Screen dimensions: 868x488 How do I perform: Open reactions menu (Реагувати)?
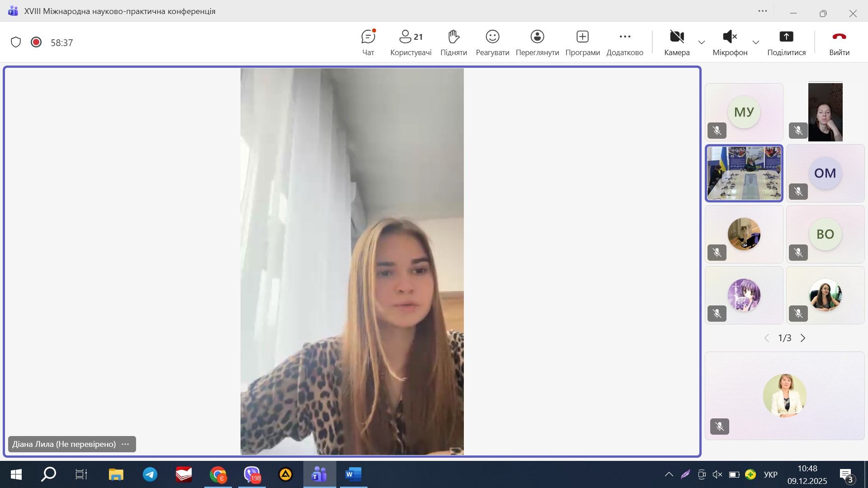[x=492, y=42]
